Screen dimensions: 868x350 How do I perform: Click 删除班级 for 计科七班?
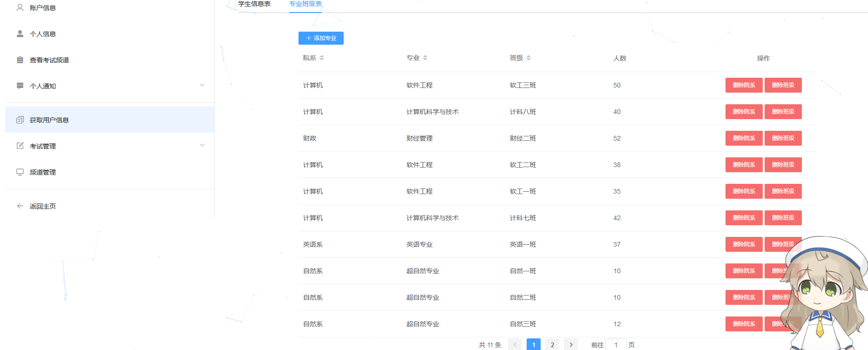pyautogui.click(x=783, y=218)
